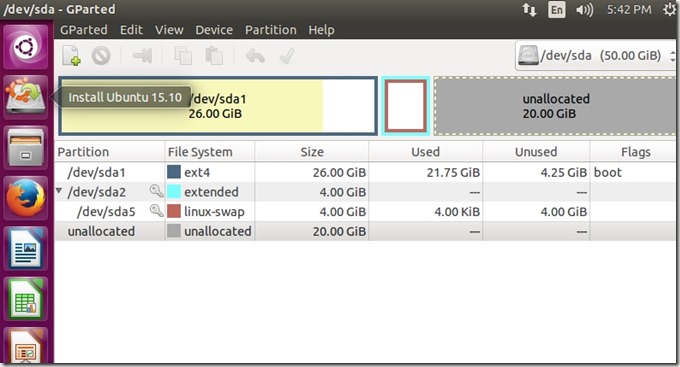Launch the Install Ubuntu 15.10 icon
This screenshot has width=680, height=367.
click(26, 97)
